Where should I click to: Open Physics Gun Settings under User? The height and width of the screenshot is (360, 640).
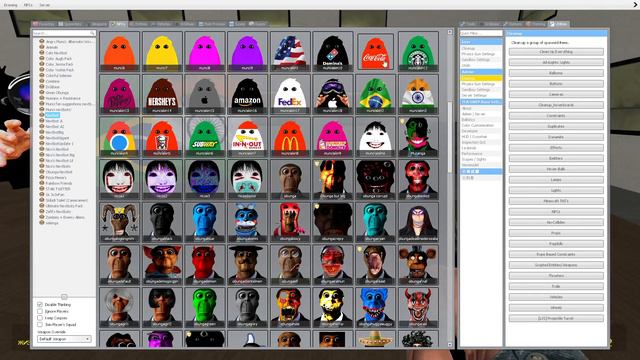point(478,54)
